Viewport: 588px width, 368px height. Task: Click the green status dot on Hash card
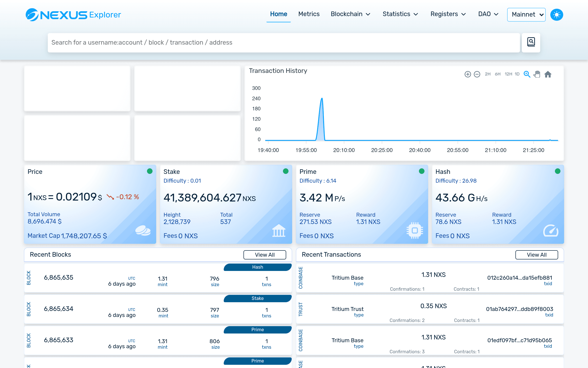[x=558, y=171]
